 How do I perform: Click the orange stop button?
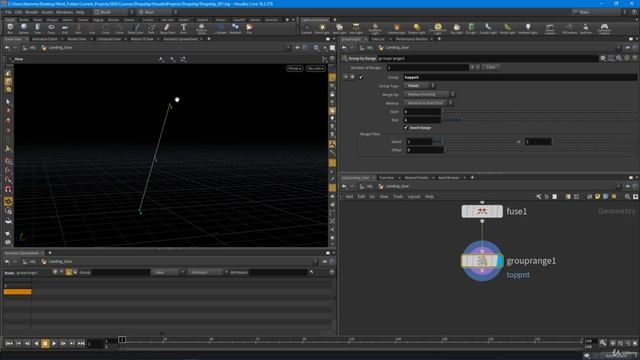coord(45,344)
